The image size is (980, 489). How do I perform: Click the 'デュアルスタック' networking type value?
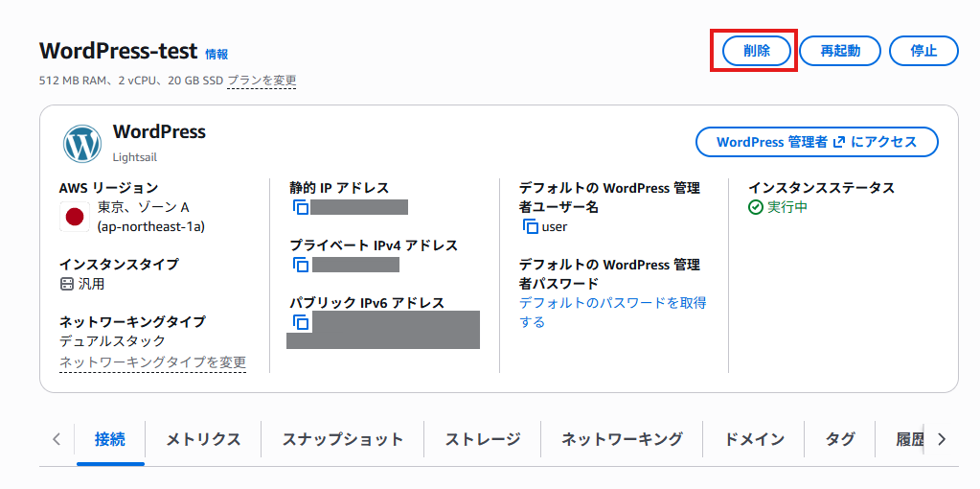[x=112, y=341]
